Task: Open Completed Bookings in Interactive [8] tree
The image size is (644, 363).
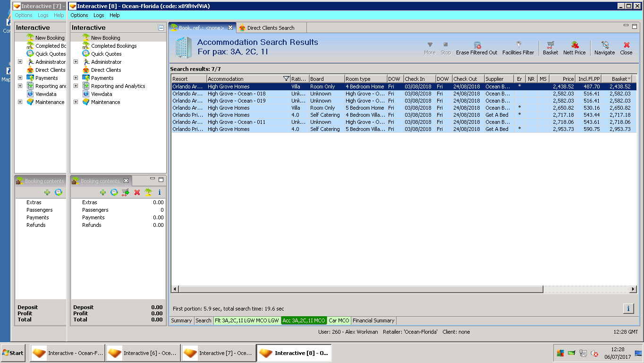Action: click(x=114, y=46)
